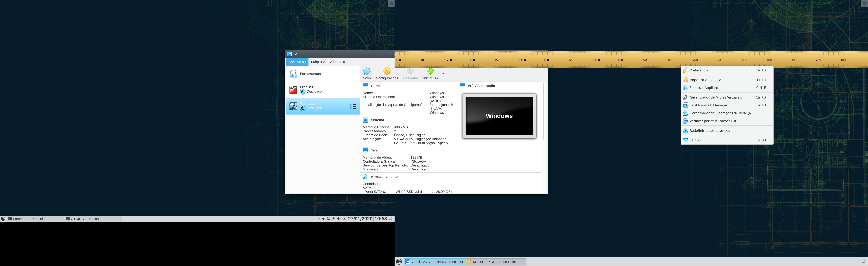Open Gerenciador de Mídias Virtuais entry
The width and height of the screenshot is (868, 266).
pyautogui.click(x=715, y=97)
